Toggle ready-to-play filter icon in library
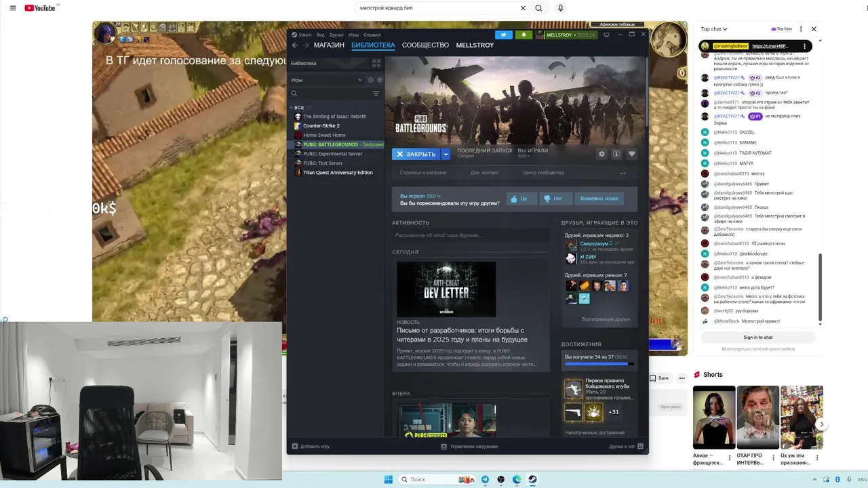 [x=380, y=80]
